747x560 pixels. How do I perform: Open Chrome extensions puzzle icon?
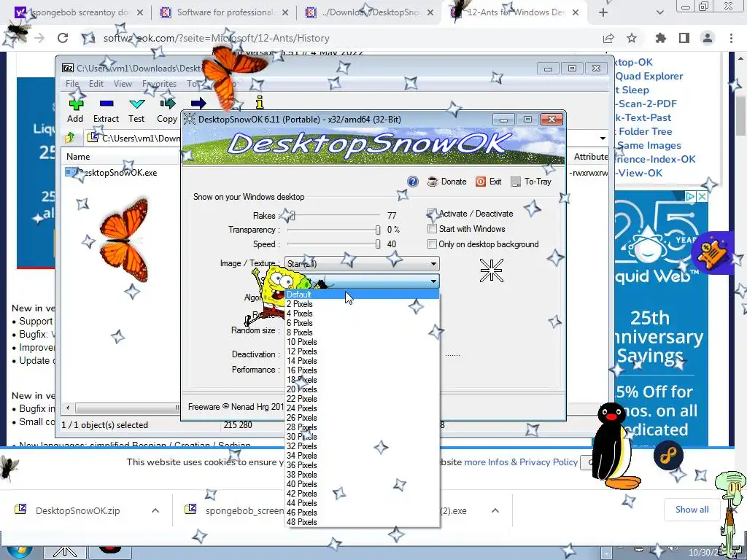[x=661, y=38]
